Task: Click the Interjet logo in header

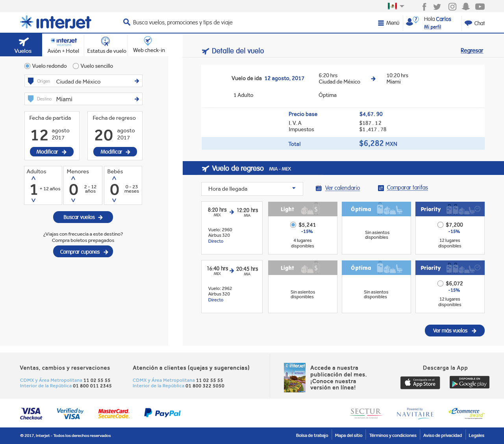Action: click(x=56, y=22)
